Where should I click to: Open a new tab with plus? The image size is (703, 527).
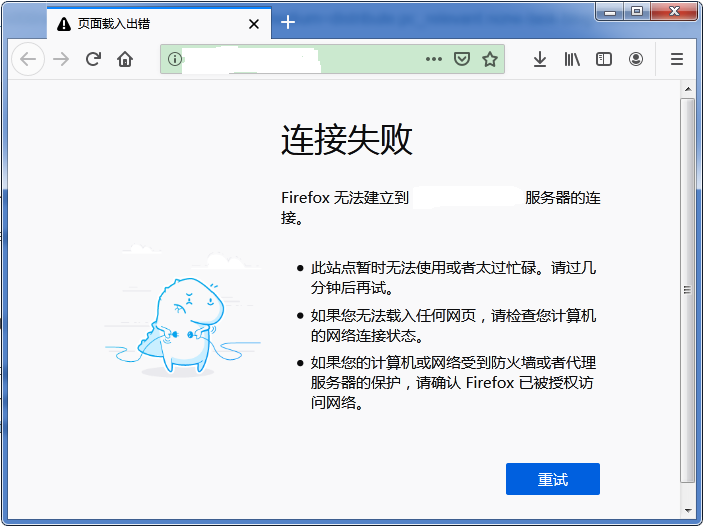(288, 22)
